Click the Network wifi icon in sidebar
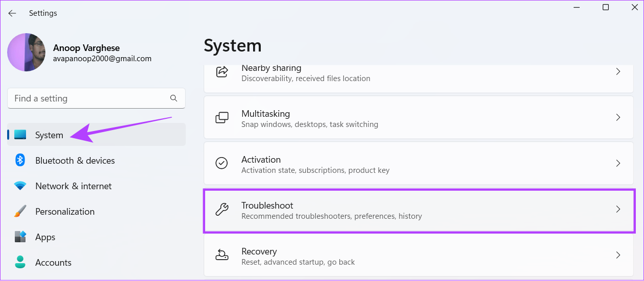 coord(20,186)
